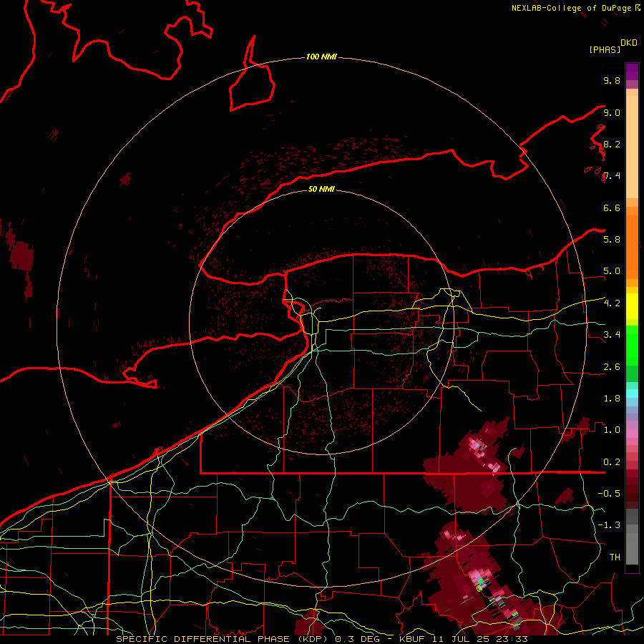The height and width of the screenshot is (644, 644).
Task: Click the 9.8 legend value
Action: coord(612,80)
